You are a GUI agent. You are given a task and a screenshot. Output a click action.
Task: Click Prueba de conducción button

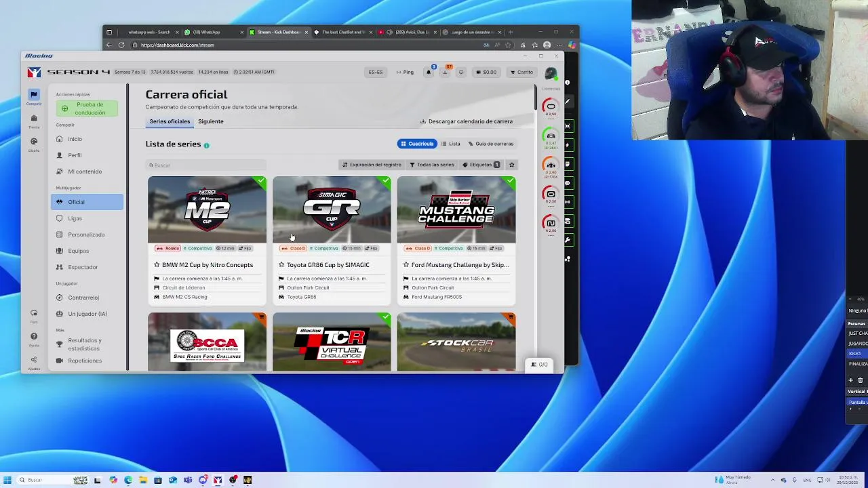pos(87,108)
